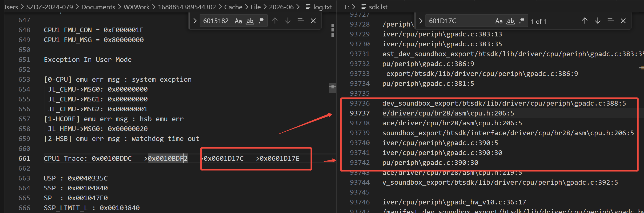Click the gpadc.c:388:5 line in sdk.lst
The height and width of the screenshot is (213, 644).
(505, 103)
